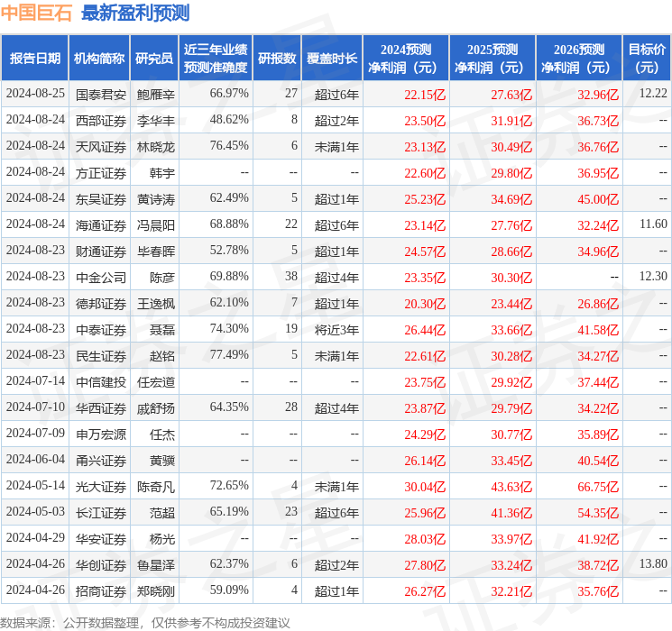The image size is (672, 631).
Task: Click analyst name 陈奇凡
Action: tap(156, 486)
